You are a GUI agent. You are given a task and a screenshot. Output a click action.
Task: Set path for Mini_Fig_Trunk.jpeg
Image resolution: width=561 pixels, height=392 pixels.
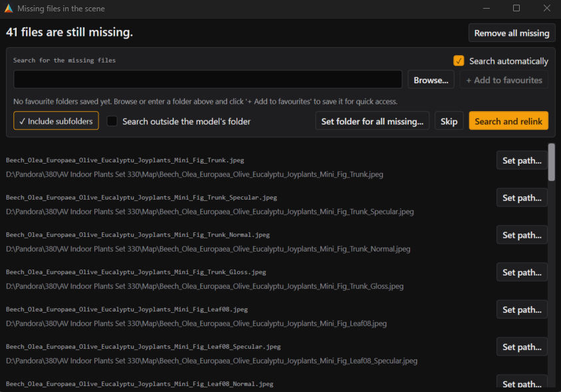coord(522,160)
